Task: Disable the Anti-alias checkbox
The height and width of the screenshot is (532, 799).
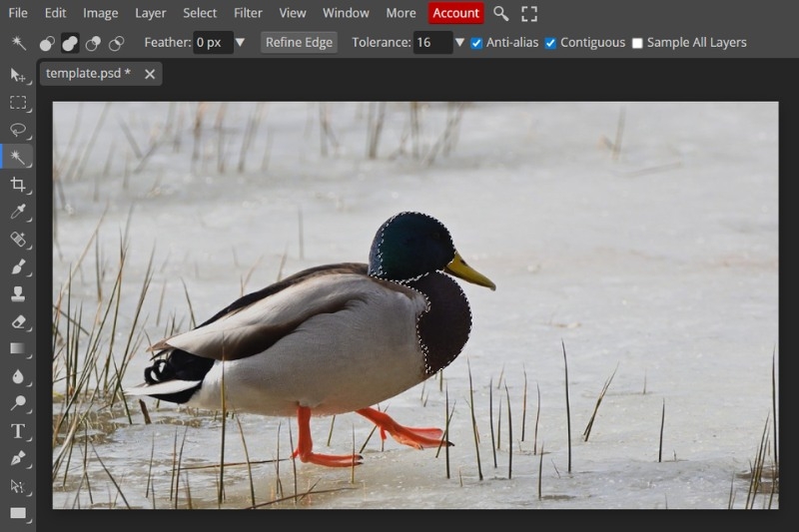Action: pos(476,43)
